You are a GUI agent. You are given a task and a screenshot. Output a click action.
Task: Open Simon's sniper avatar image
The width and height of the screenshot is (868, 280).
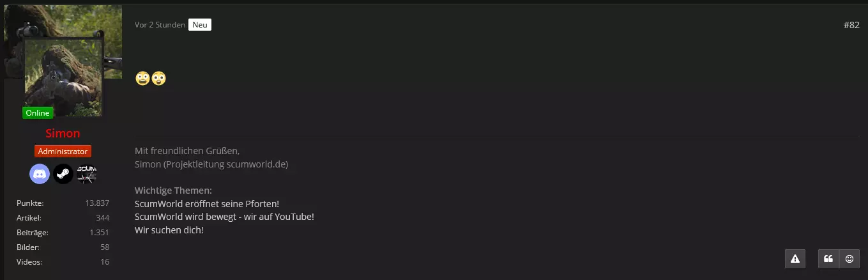[x=63, y=77]
